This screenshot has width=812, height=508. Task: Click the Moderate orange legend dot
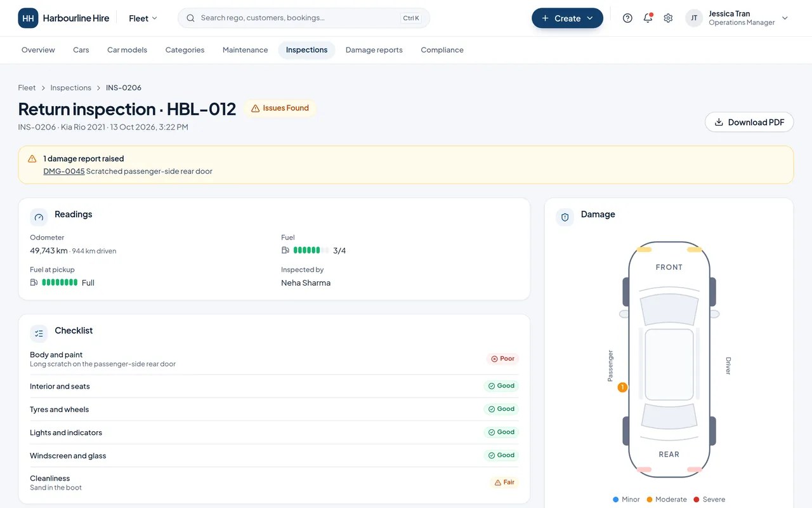click(x=650, y=500)
